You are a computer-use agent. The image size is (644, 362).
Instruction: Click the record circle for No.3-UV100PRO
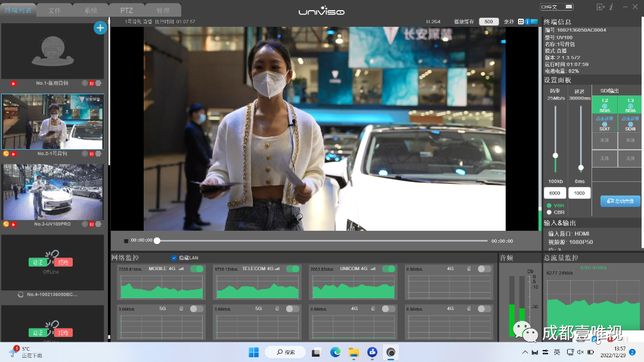pos(85,224)
